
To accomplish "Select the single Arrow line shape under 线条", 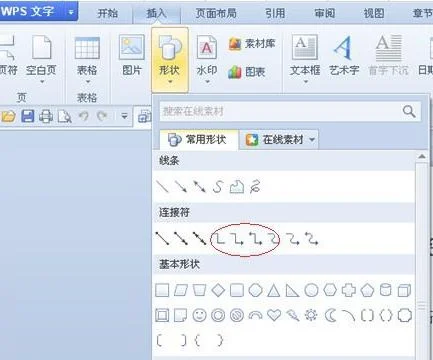I will pyautogui.click(x=181, y=187).
